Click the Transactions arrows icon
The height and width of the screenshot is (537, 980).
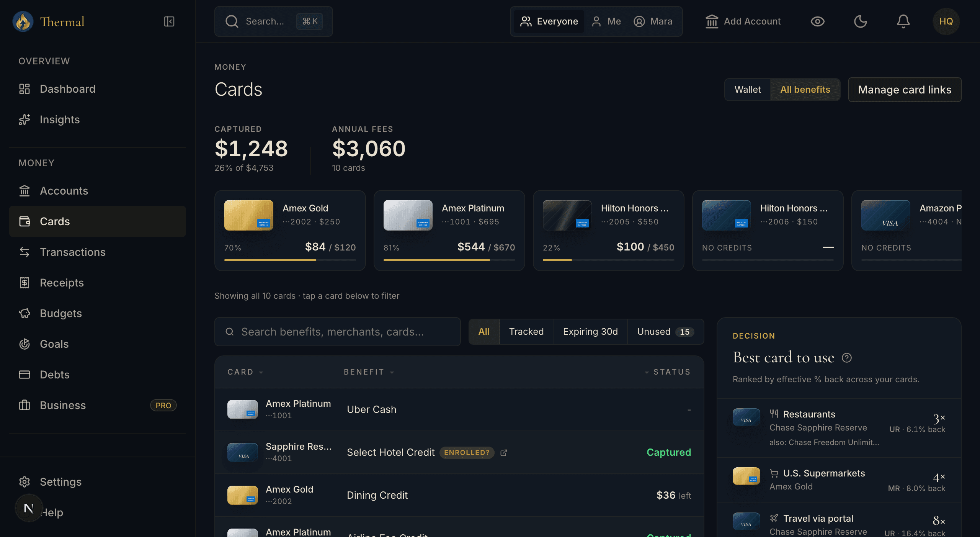tap(24, 252)
